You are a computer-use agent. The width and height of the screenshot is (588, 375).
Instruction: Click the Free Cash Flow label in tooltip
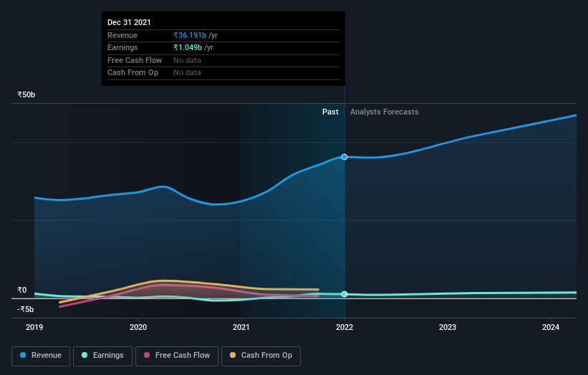[x=135, y=60]
